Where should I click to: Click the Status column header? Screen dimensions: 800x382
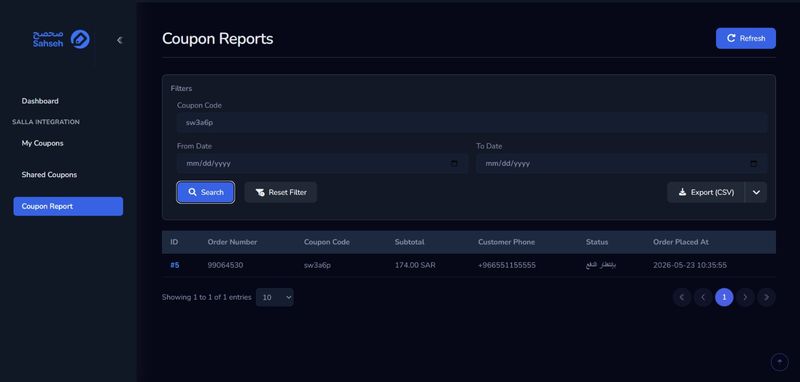(x=597, y=242)
